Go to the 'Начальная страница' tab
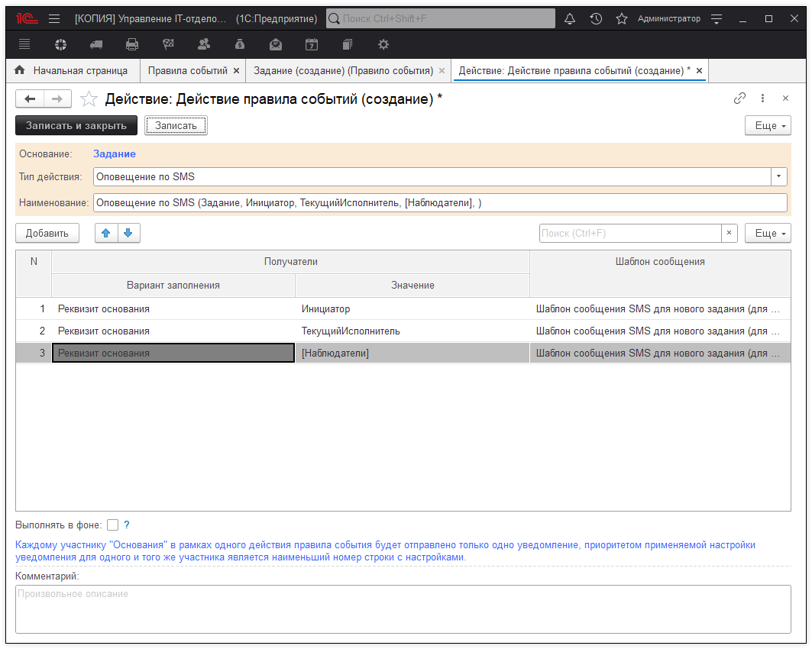 (x=79, y=70)
